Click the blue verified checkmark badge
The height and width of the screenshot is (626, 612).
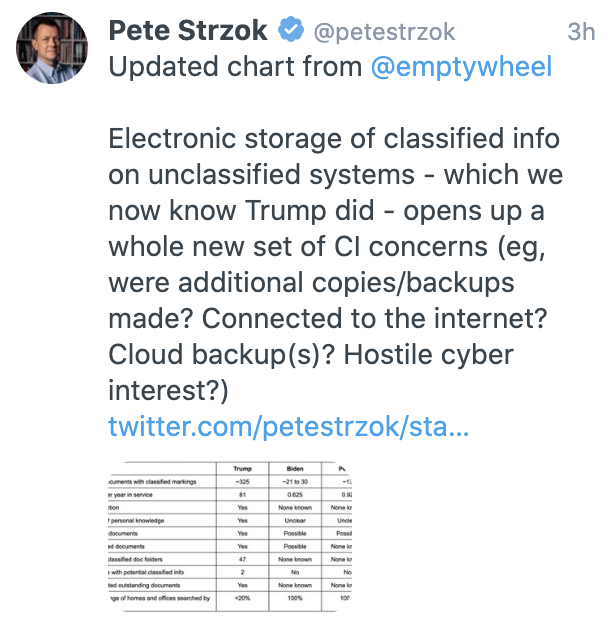click(291, 29)
